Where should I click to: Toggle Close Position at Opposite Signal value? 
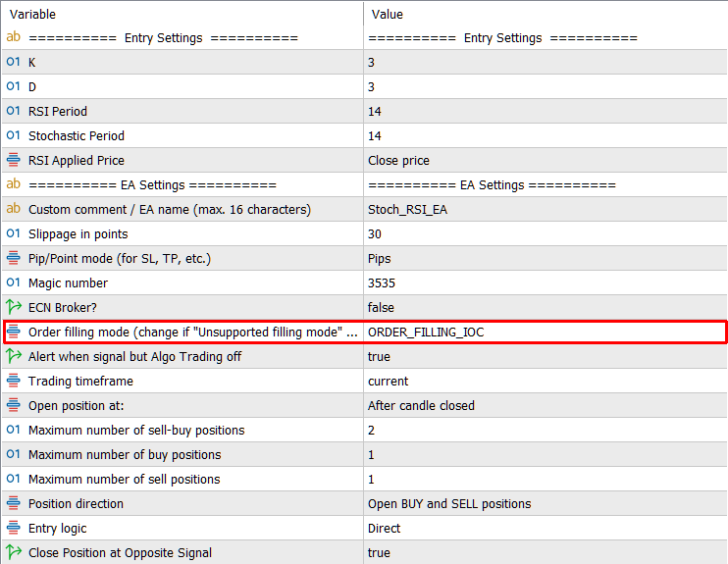tap(546, 552)
